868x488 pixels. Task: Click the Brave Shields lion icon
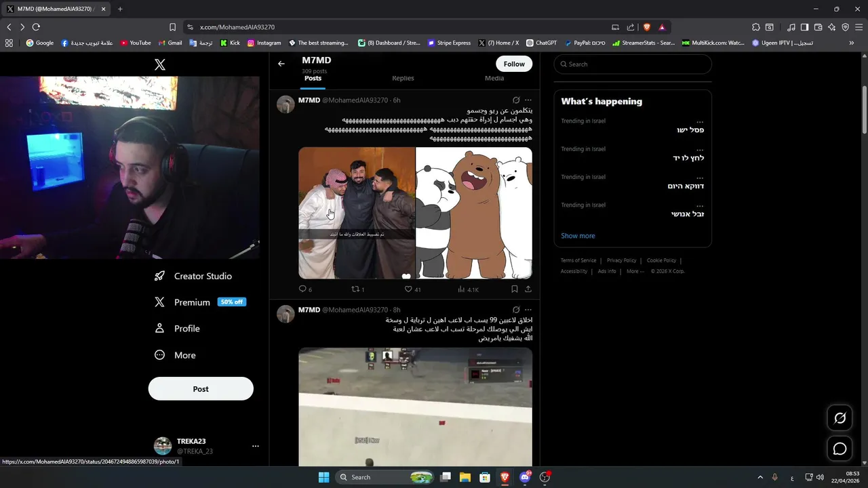[x=646, y=27]
